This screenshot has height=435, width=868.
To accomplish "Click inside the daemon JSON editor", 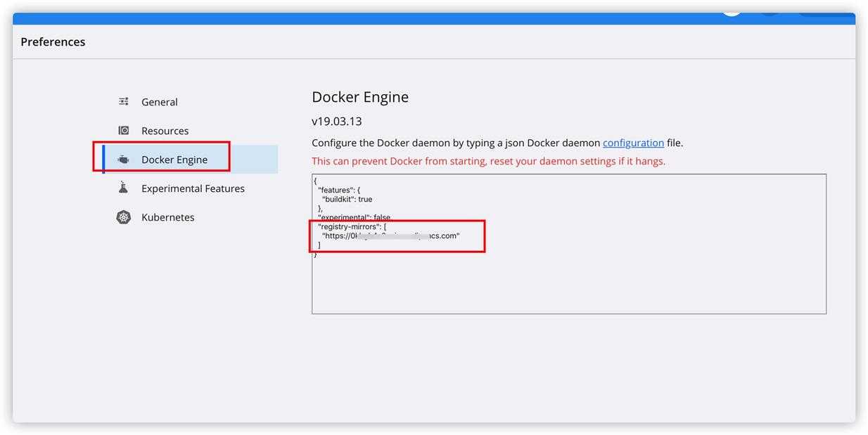I will pos(569,244).
